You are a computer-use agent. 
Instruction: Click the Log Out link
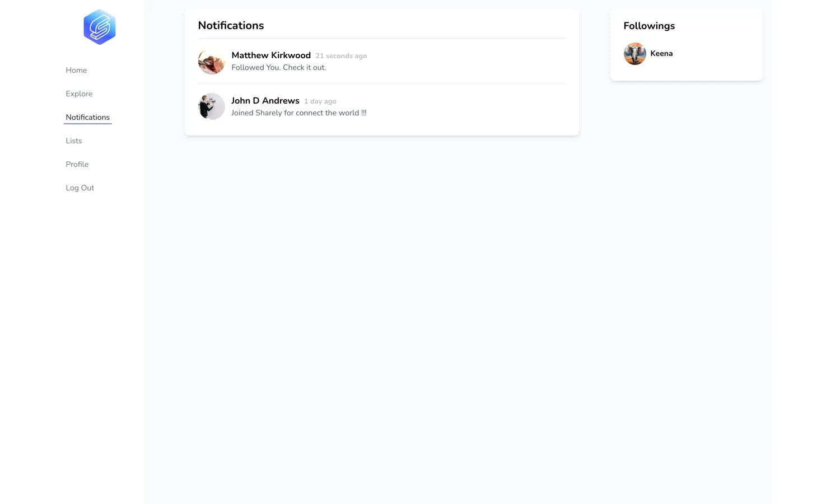80,188
